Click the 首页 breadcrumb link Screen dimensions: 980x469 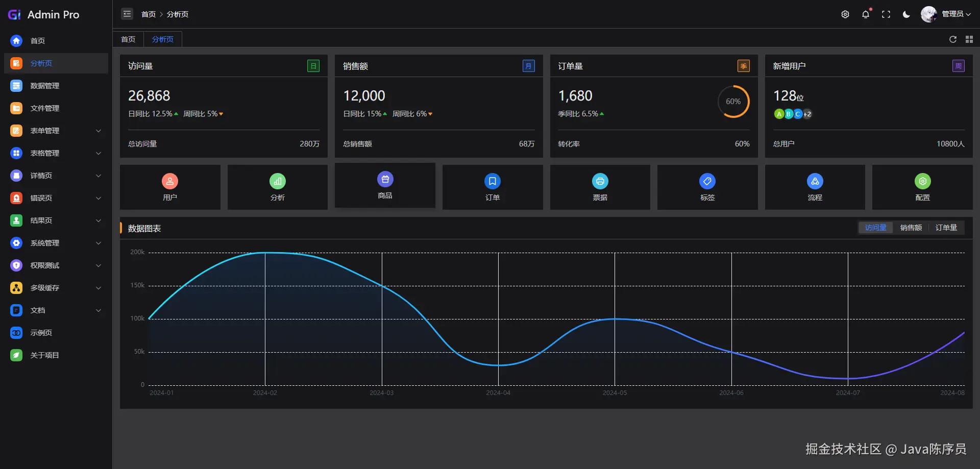[x=149, y=14]
